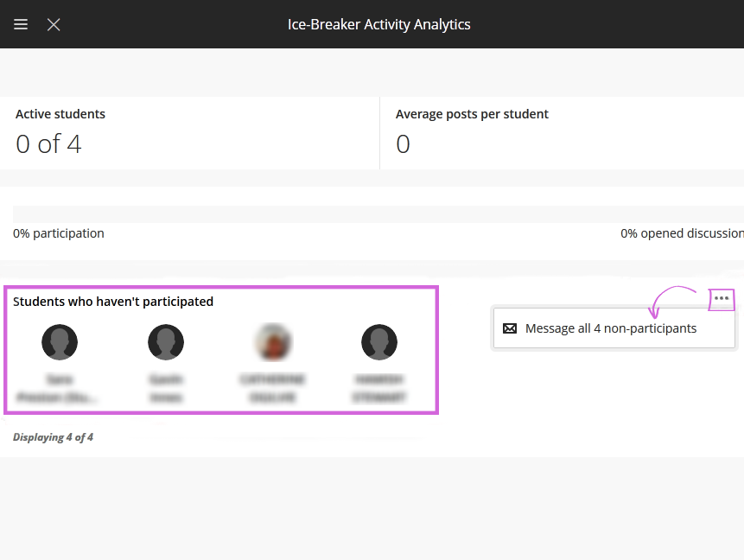Select the second student's silhouette avatar
744x560 pixels.
point(166,342)
